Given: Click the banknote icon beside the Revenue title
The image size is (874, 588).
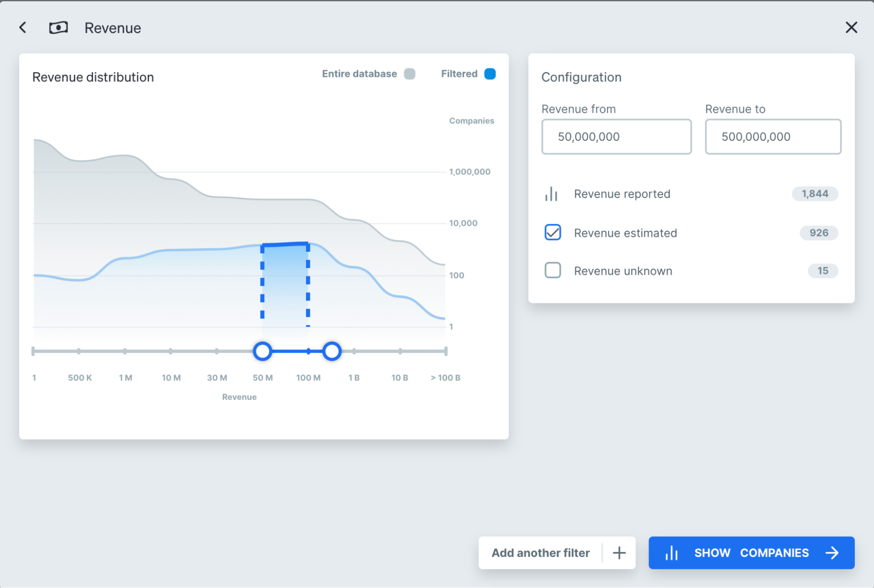Looking at the screenshot, I should [59, 28].
